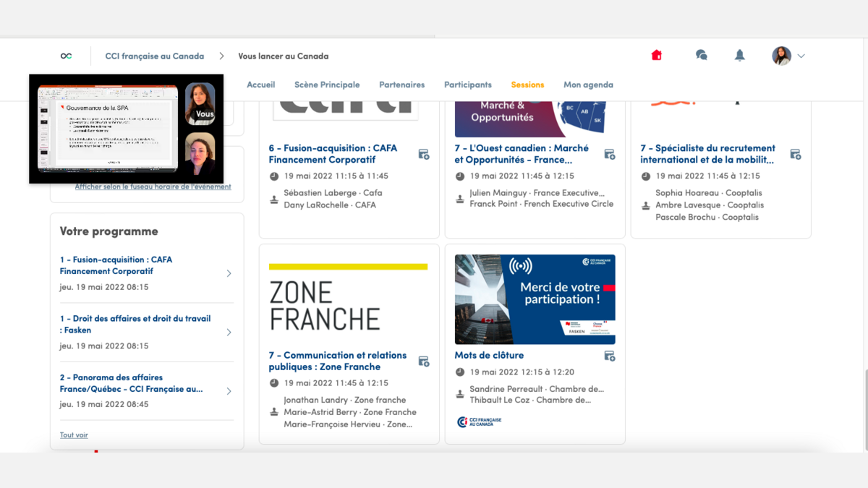Image resolution: width=868 pixels, height=488 pixels.
Task: Add Spécialiste du recrutement session to agenda
Action: click(x=796, y=154)
